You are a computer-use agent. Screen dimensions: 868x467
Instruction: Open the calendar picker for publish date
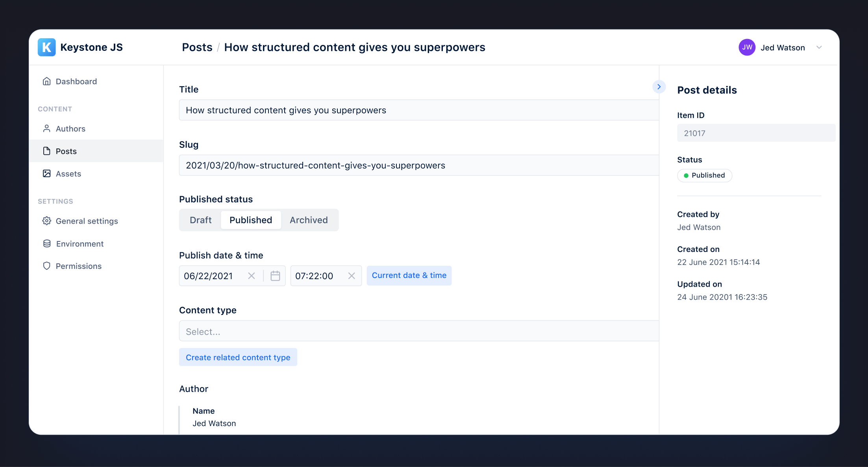point(275,276)
